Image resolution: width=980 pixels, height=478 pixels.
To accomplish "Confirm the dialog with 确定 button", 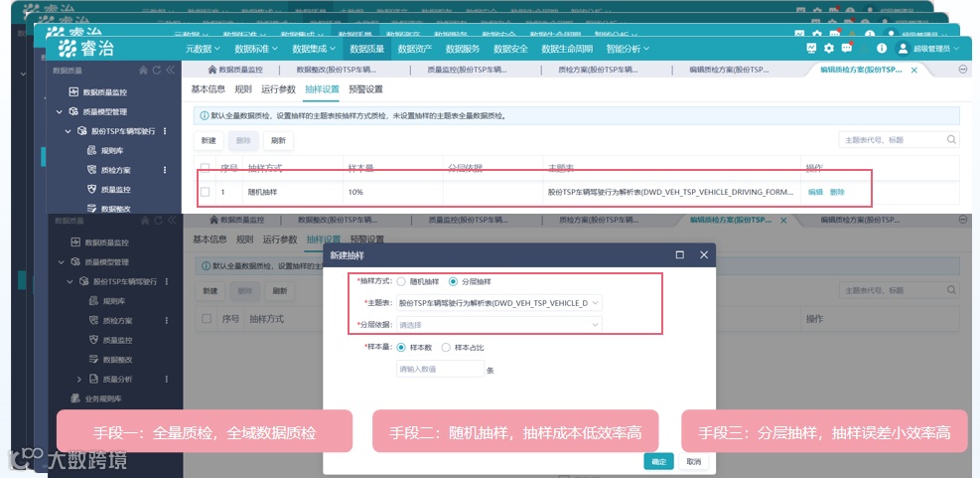I will 658,462.
